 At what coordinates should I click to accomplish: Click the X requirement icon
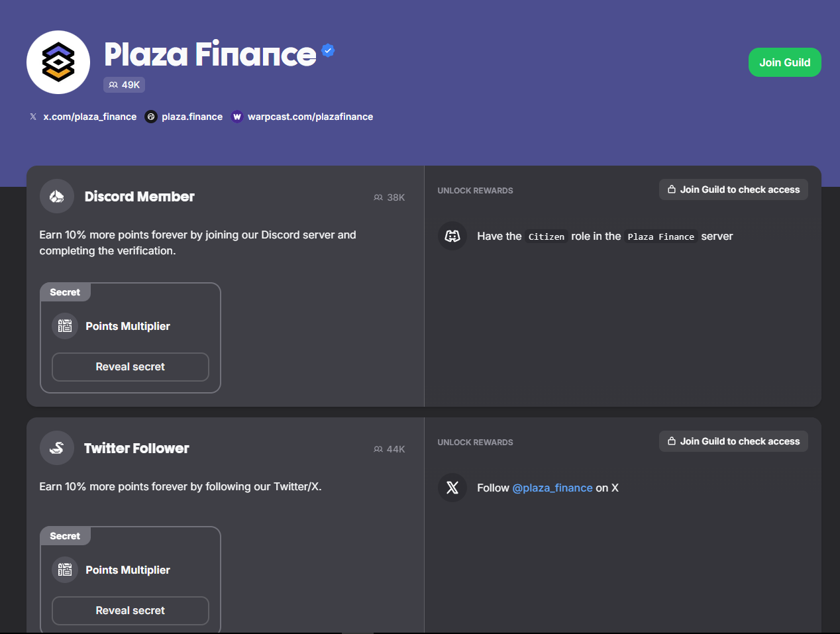[452, 488]
